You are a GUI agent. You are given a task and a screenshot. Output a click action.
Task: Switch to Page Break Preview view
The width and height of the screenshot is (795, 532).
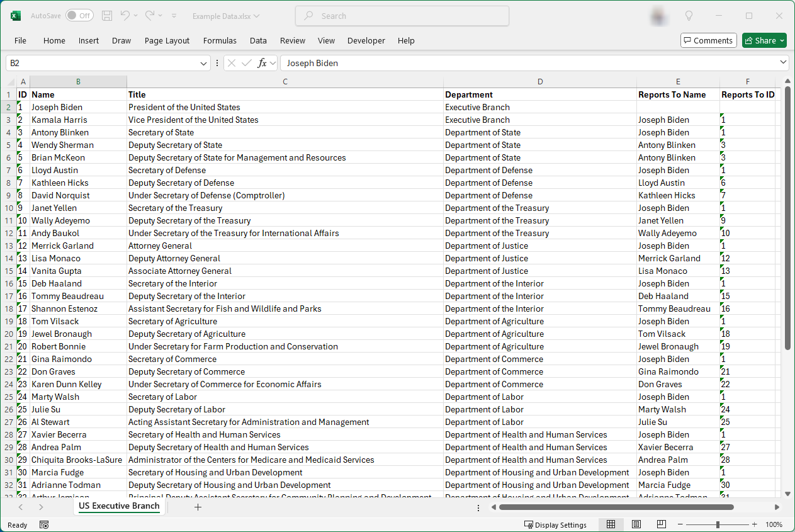661,524
